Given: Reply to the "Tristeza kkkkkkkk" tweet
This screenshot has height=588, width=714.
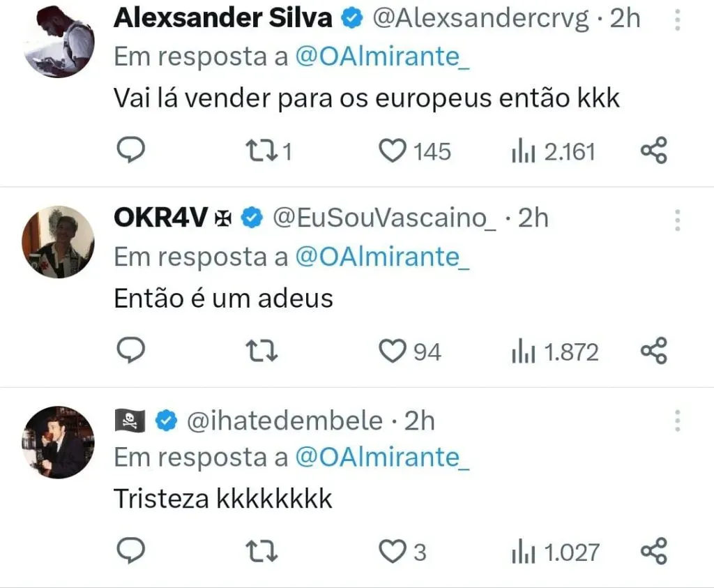Looking at the screenshot, I should pos(129,552).
